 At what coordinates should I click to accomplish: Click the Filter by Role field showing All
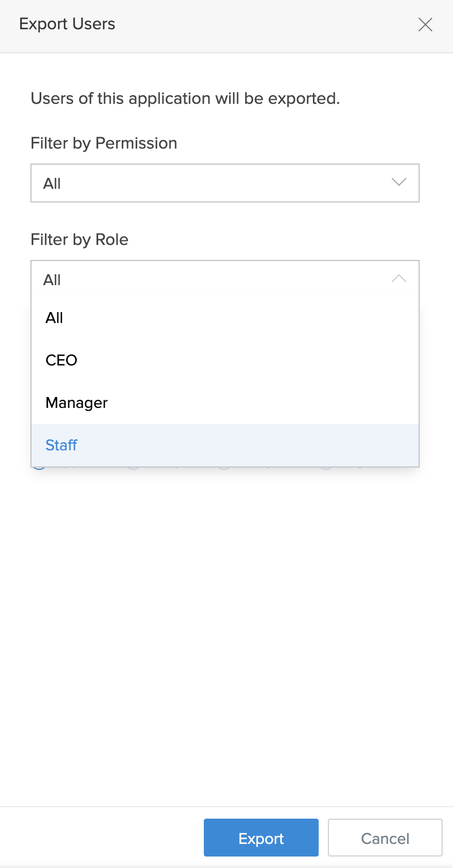(224, 279)
